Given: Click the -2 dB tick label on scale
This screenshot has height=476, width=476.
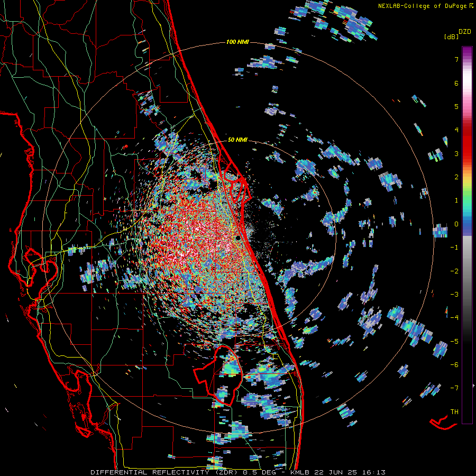Looking at the screenshot, I should [454, 271].
